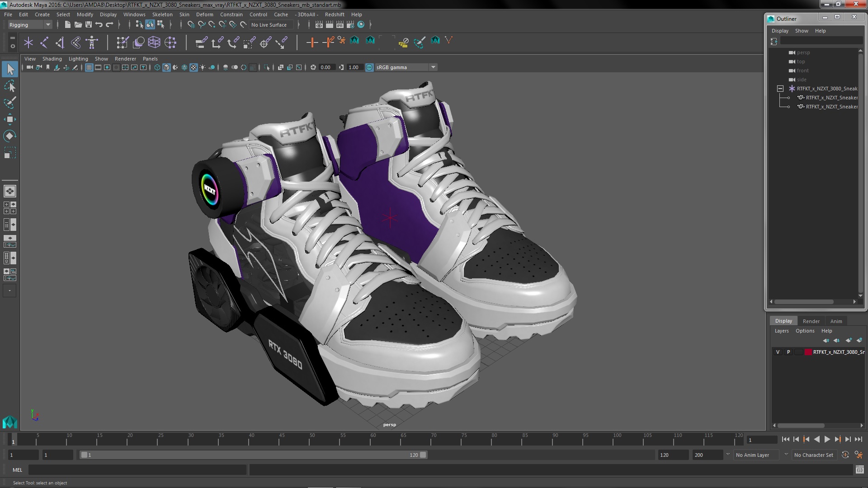Open the Skeleton menu
Screen dimensions: 868x488
(x=162, y=14)
